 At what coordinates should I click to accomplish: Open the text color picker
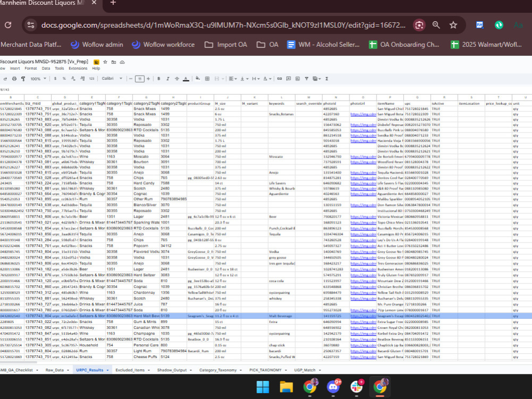[186, 79]
